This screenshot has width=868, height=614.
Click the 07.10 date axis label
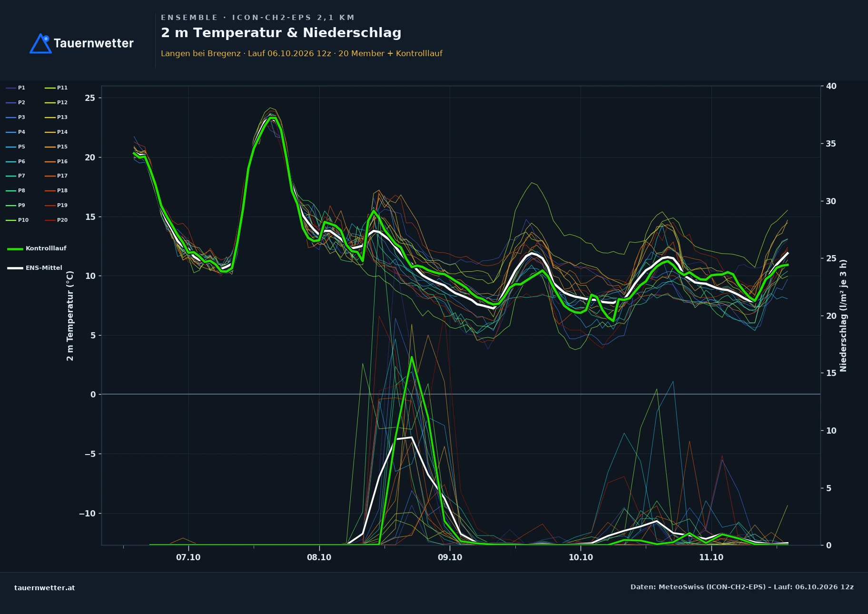188,557
